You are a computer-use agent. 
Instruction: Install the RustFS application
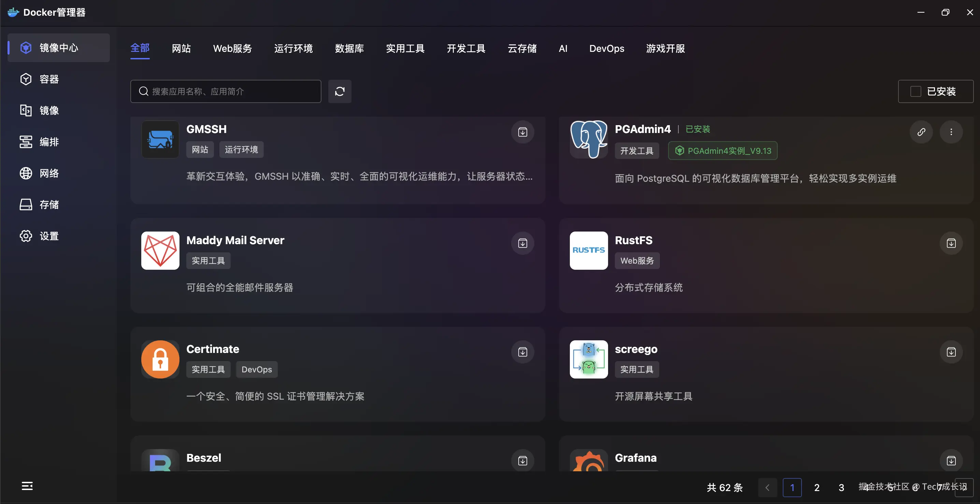(951, 243)
